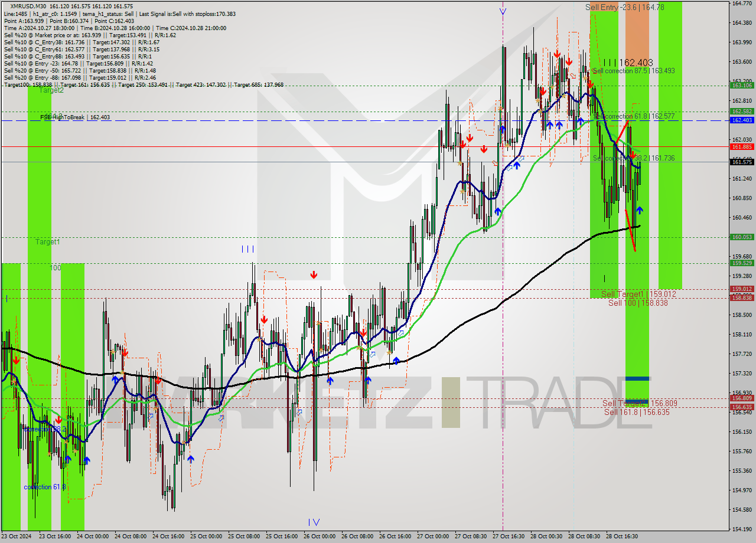Click the '28 Oct 00:30' time label
The height and width of the screenshot is (543, 756).
pyautogui.click(x=546, y=537)
